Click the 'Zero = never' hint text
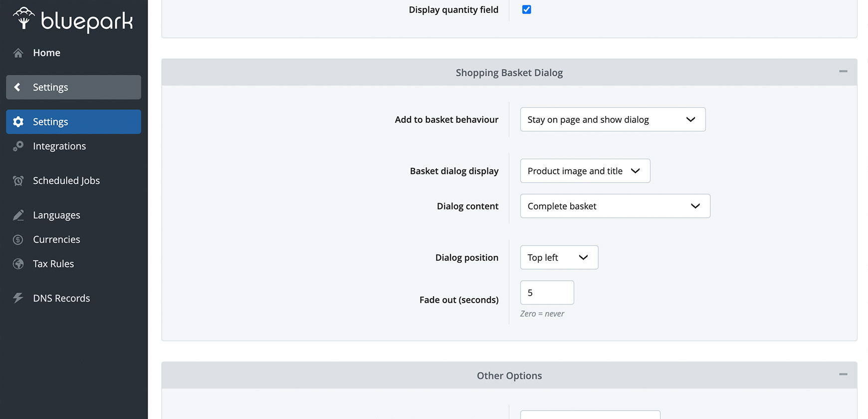The image size is (868, 419). click(x=542, y=314)
